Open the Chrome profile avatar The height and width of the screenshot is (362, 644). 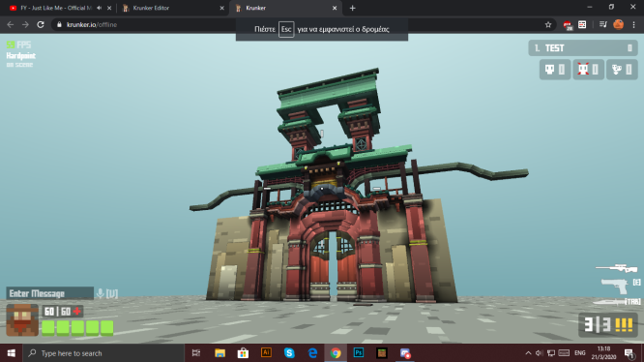[x=619, y=24]
